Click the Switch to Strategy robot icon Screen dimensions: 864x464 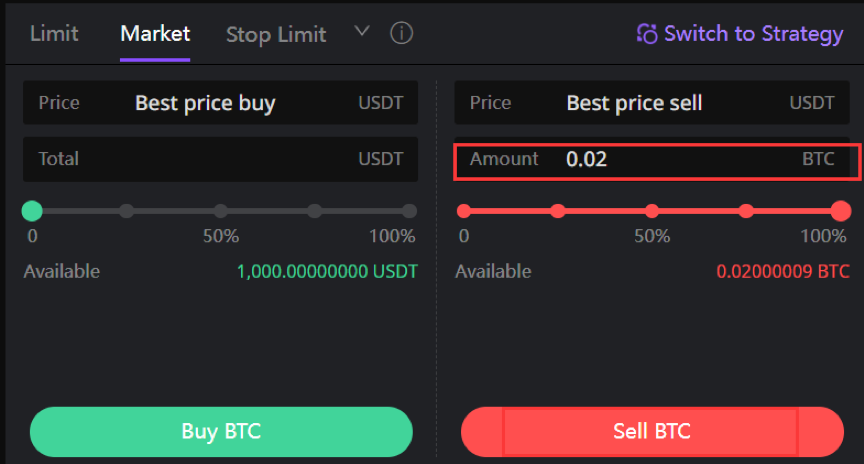(x=647, y=34)
